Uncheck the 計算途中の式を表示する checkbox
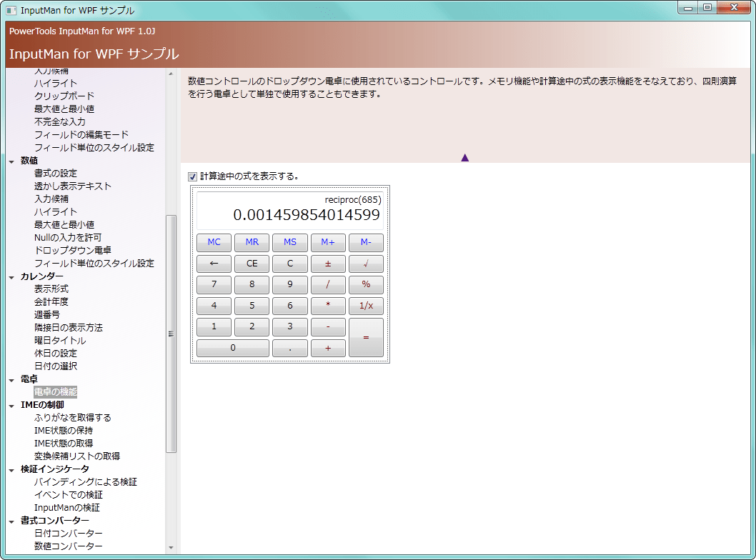The height and width of the screenshot is (560, 756). (x=192, y=176)
